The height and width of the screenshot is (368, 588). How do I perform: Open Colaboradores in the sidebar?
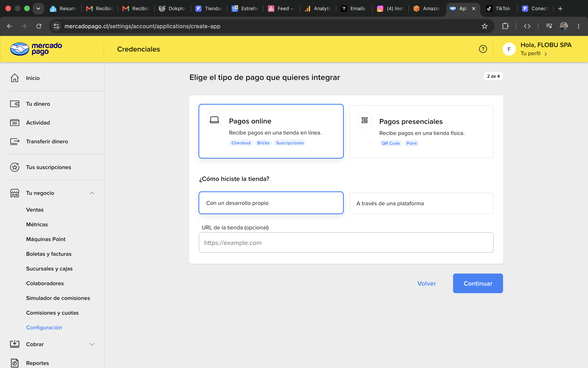point(45,283)
